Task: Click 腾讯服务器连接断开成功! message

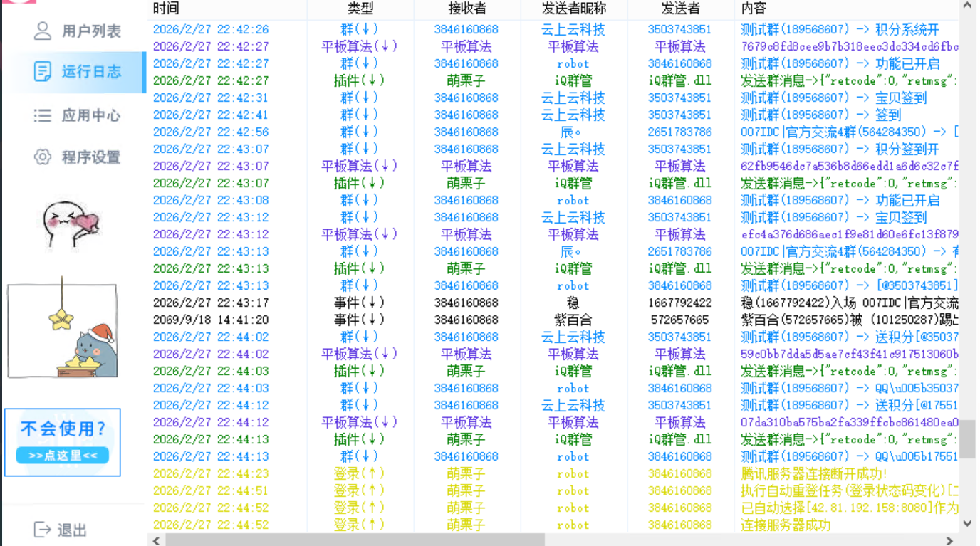Action: click(813, 473)
